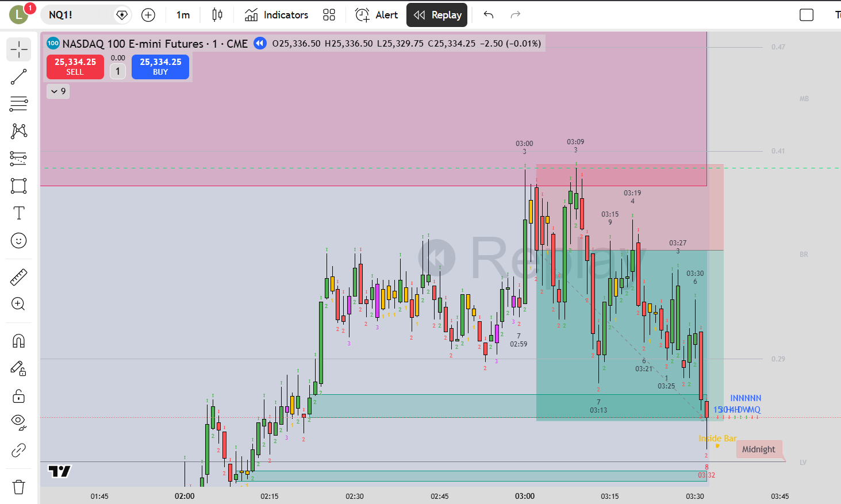Open the Indicators dialog
841x504 pixels.
[277, 15]
